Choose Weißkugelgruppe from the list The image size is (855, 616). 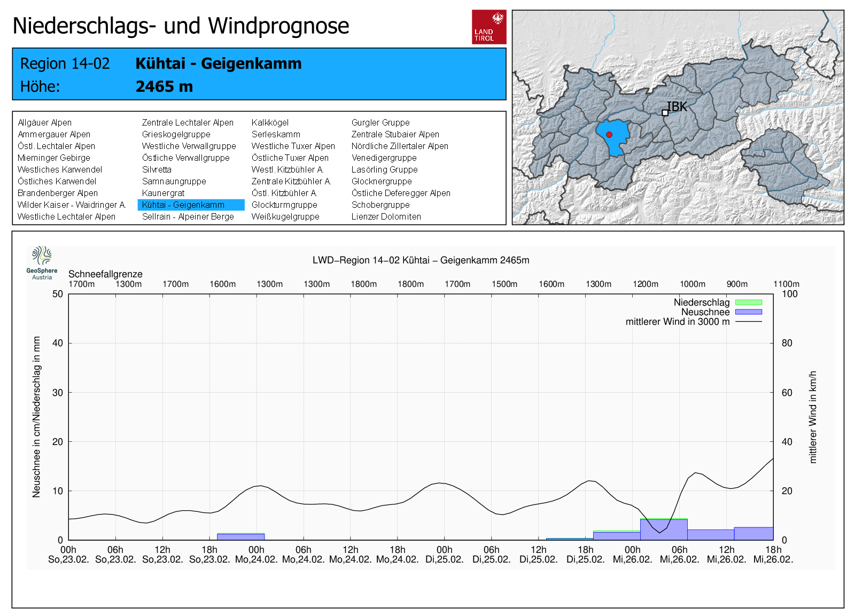pyautogui.click(x=285, y=216)
